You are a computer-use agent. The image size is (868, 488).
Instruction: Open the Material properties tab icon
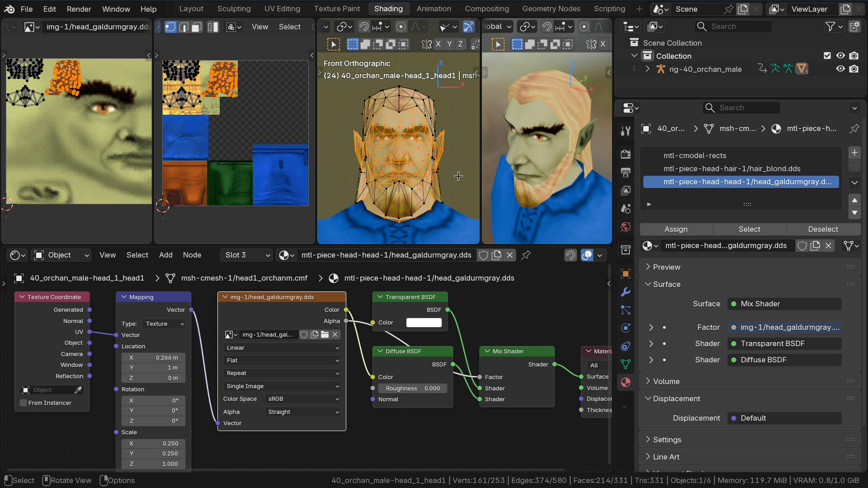click(x=626, y=382)
